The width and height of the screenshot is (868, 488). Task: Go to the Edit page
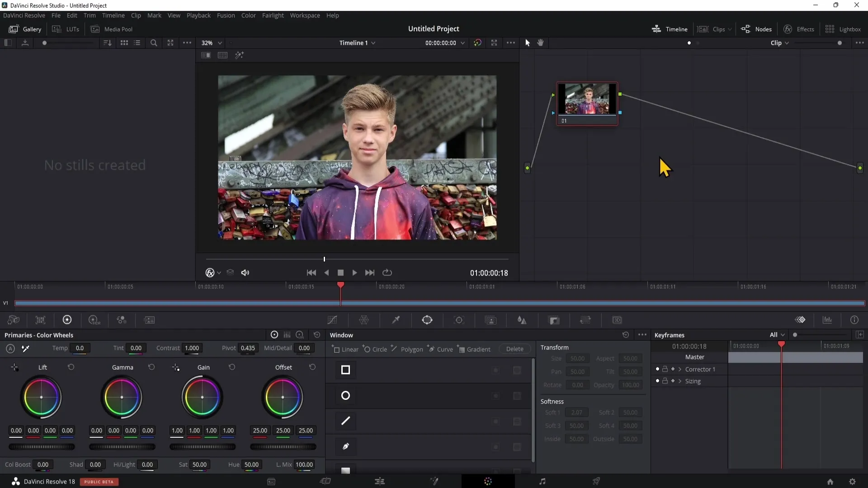(x=380, y=481)
